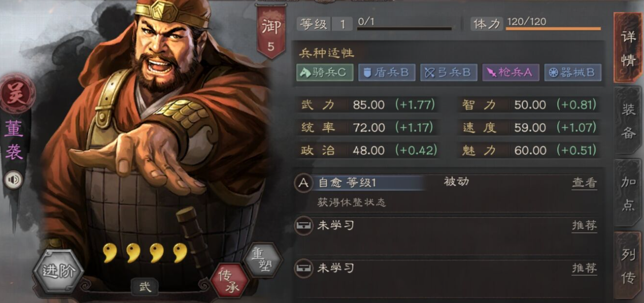Tap the 重塑 reshape hexagon icon
Viewport: 644px width, 303px height.
pyautogui.click(x=263, y=260)
